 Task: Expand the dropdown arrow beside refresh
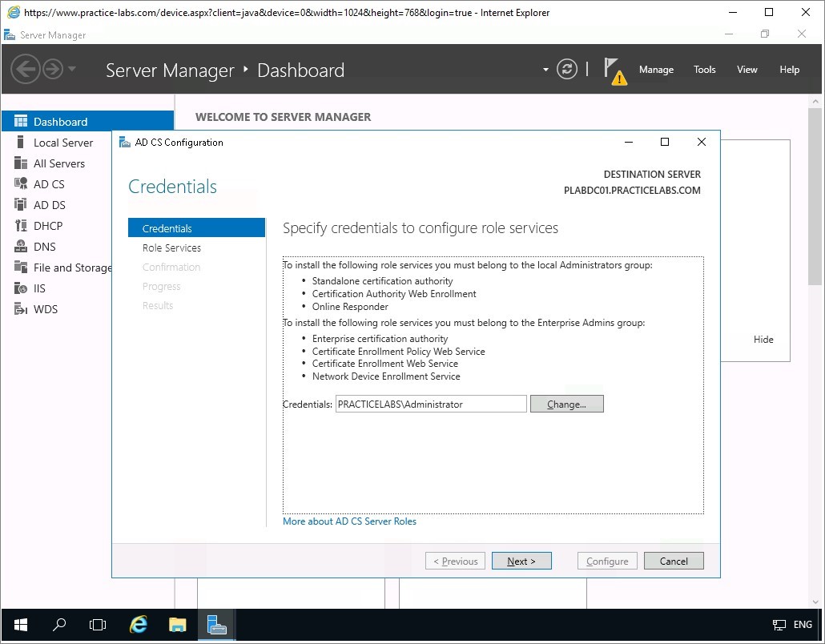pos(545,70)
